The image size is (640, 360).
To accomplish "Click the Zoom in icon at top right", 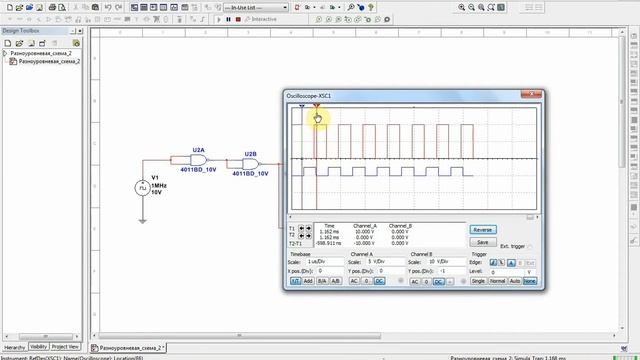I will click(462, 7).
